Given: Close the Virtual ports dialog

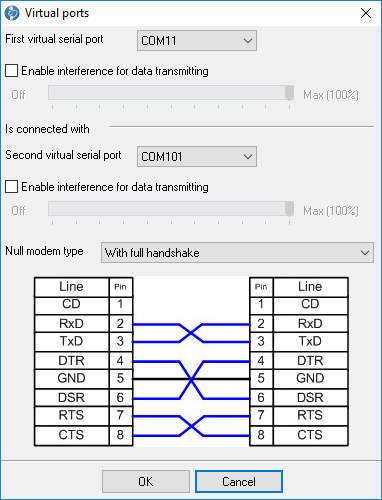Looking at the screenshot, I should point(366,13).
